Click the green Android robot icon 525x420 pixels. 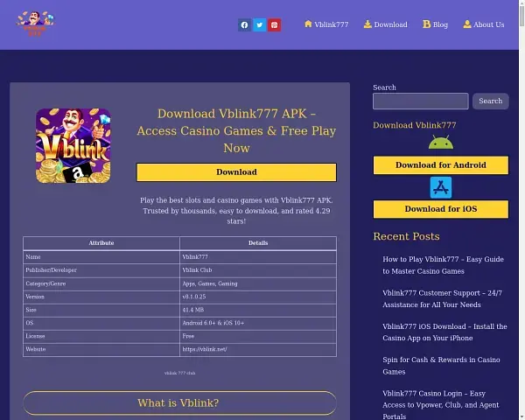(x=440, y=143)
